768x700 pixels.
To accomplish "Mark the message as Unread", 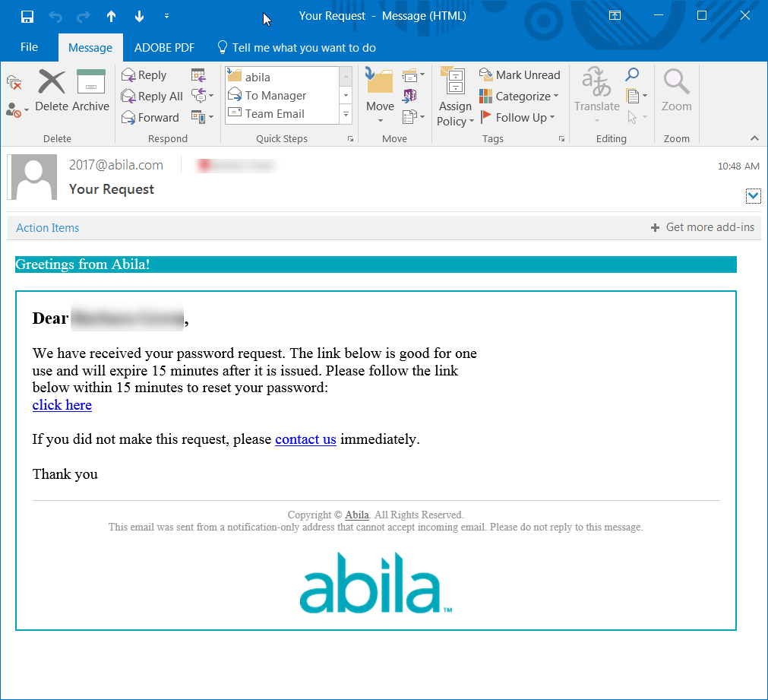I will pos(520,75).
